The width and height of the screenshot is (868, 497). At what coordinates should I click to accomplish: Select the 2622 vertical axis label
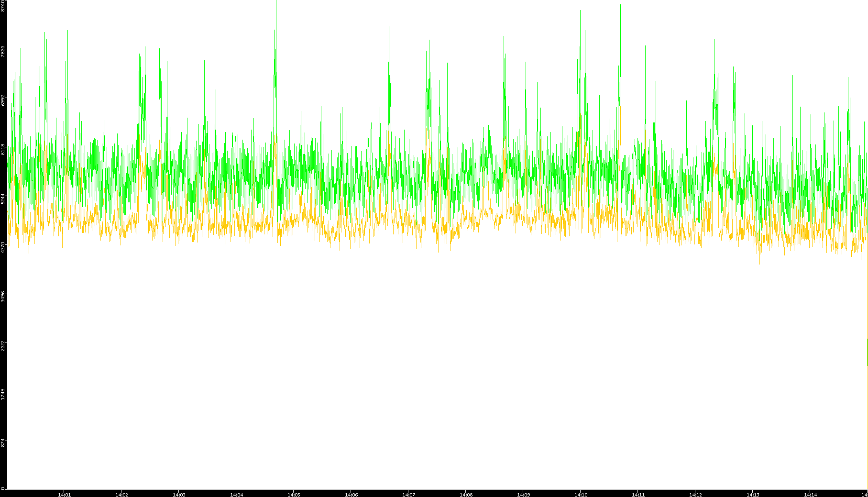pos(3,345)
